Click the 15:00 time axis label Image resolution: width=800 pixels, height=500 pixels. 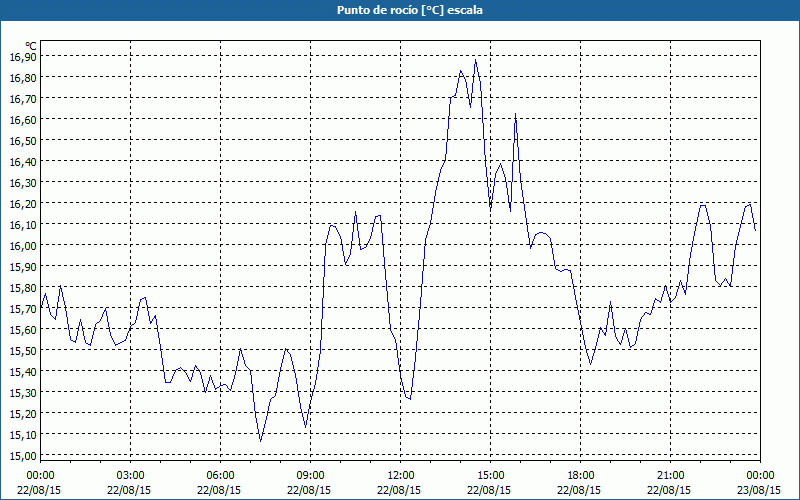(490, 476)
